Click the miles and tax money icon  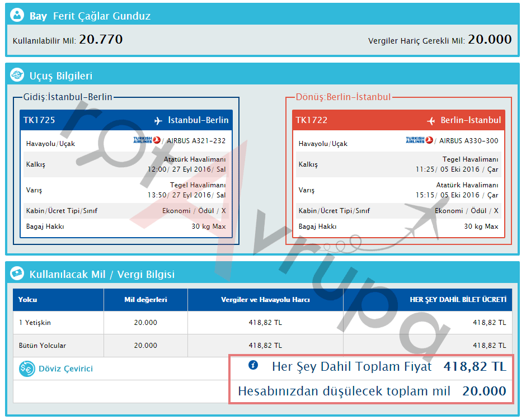click(x=17, y=274)
